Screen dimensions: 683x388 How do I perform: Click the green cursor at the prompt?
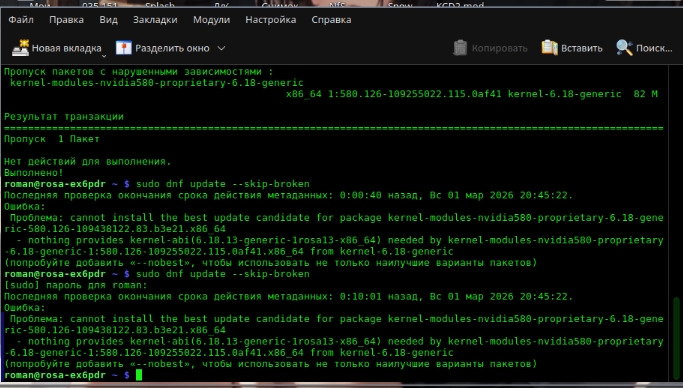pyautogui.click(x=139, y=375)
